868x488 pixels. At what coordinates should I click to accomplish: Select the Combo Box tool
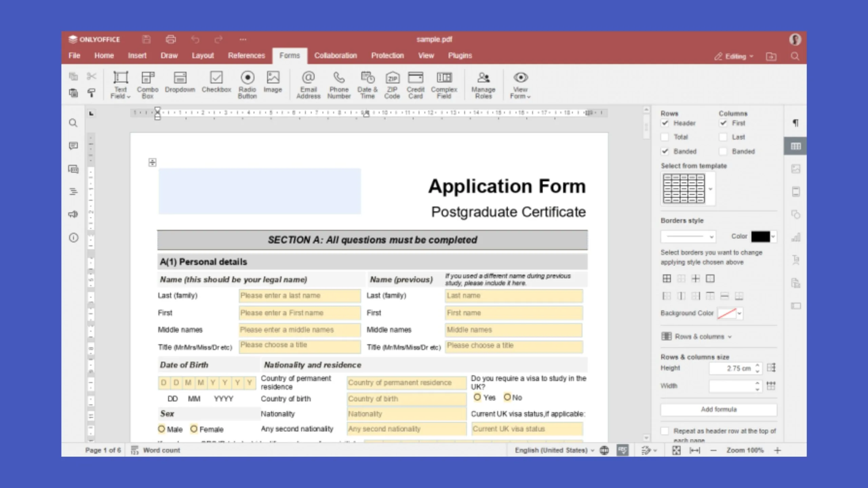[147, 83]
